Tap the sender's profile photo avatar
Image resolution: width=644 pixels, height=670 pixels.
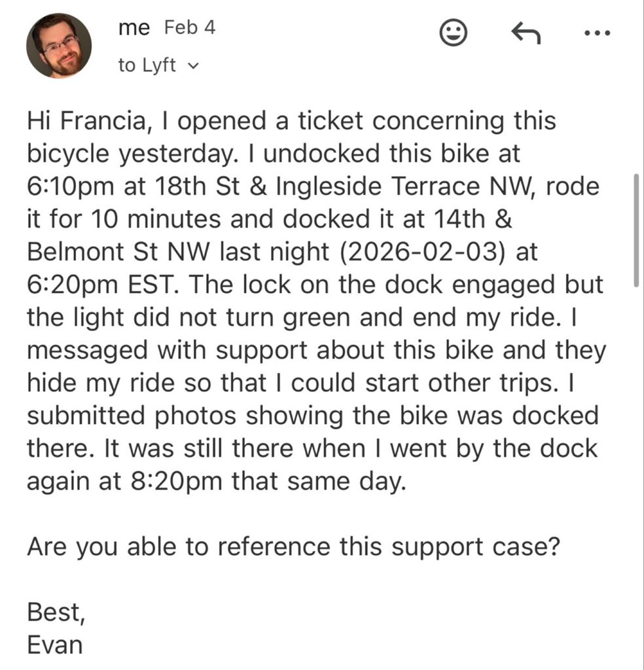point(59,46)
